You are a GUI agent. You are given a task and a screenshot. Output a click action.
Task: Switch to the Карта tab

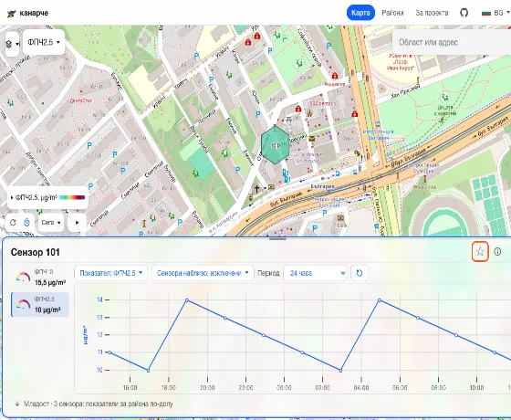(360, 13)
